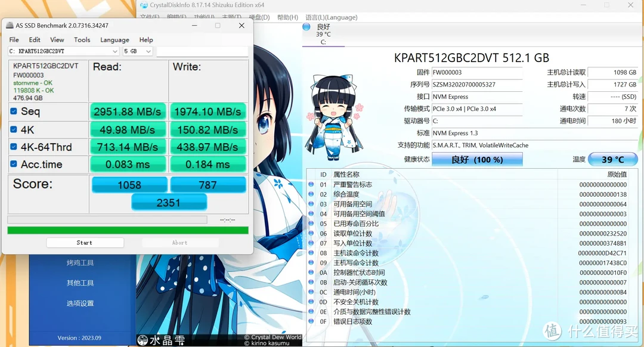The height and width of the screenshot is (347, 644).
Task: Click the status dot for attribute 08 主机读命令计数
Action: [311, 253]
